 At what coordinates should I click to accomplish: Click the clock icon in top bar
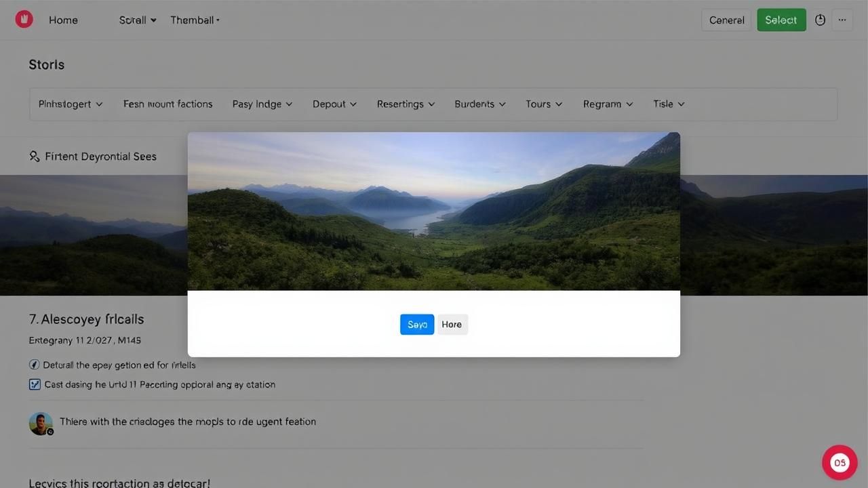tap(820, 20)
